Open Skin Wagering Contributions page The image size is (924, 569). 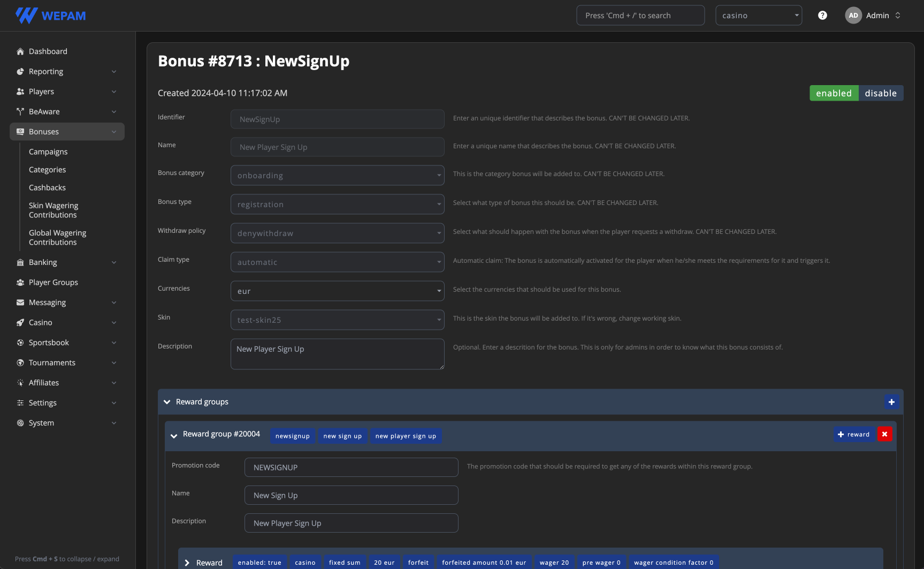(54, 210)
